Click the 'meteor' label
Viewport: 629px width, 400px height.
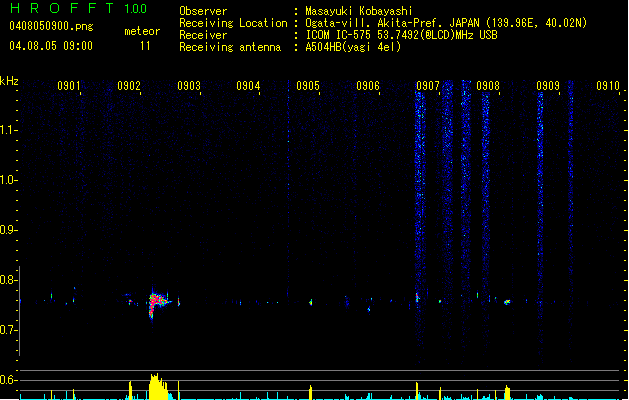tap(142, 31)
